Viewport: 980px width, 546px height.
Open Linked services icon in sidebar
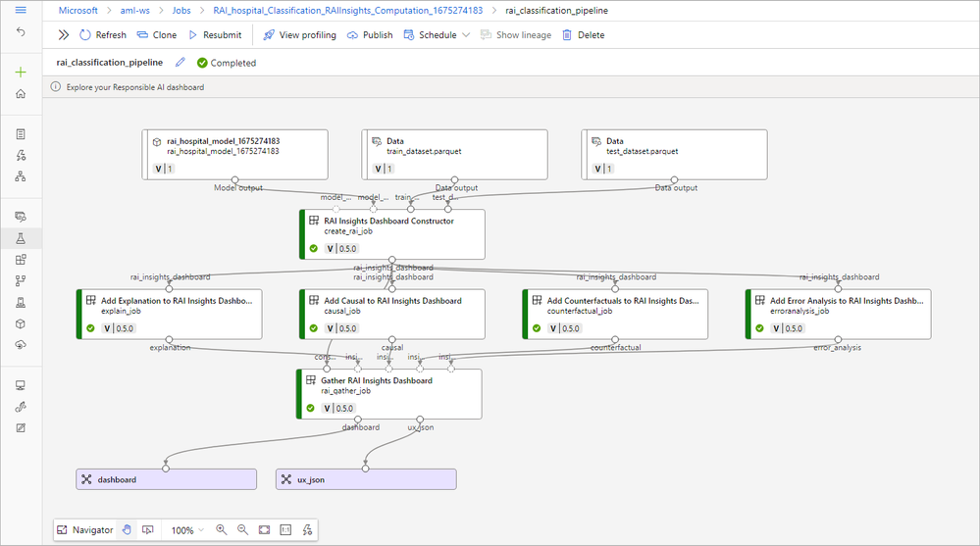point(21,407)
